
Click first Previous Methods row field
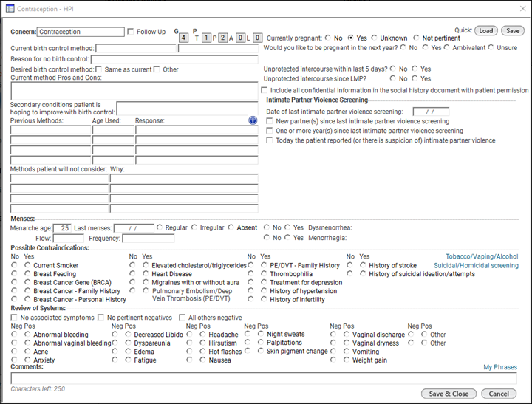coord(50,130)
